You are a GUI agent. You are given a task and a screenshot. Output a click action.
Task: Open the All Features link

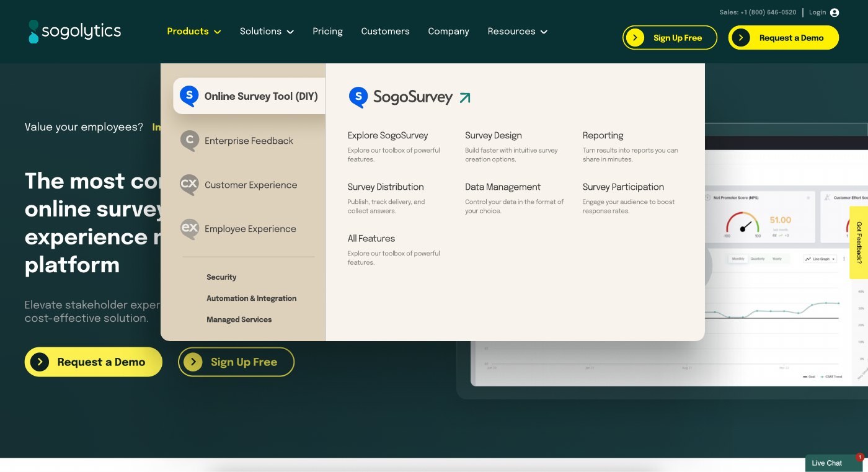click(x=371, y=239)
